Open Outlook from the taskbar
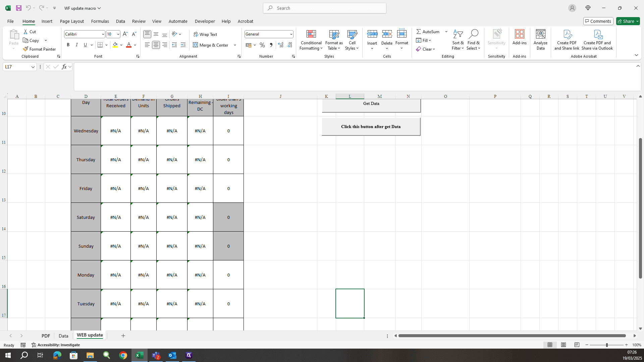Image resolution: width=644 pixels, height=362 pixels. (x=172, y=355)
